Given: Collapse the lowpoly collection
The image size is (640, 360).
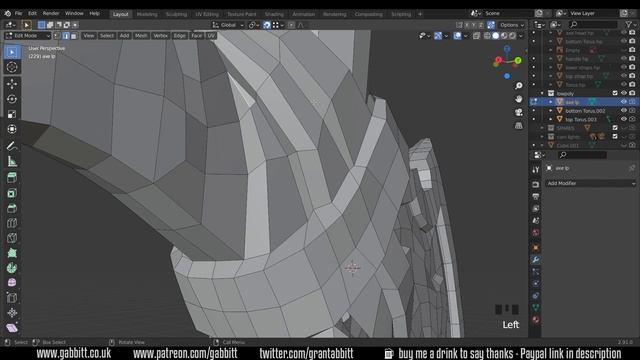Looking at the screenshot, I should (542, 93).
